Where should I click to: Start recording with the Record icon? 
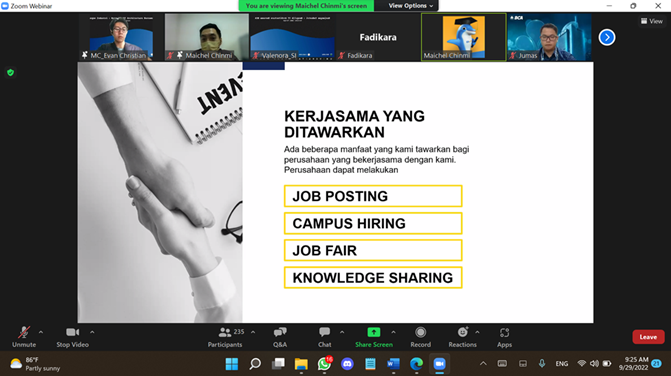(x=421, y=332)
